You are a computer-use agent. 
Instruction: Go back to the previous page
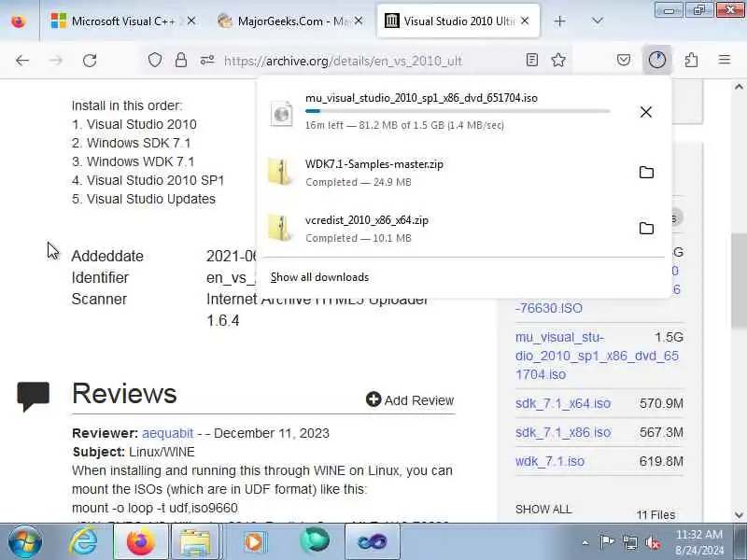click(x=21, y=61)
